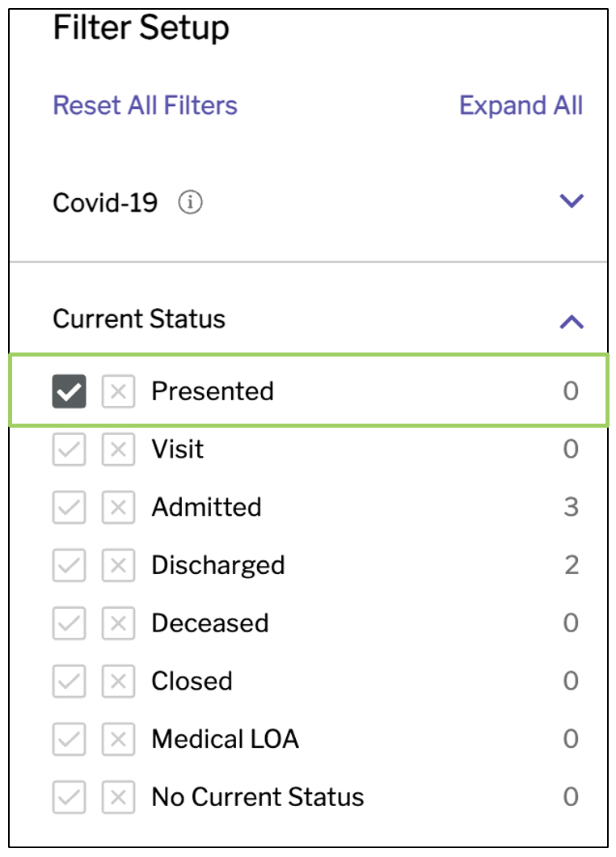Click the exclude X box for No Current Status

pos(118,797)
